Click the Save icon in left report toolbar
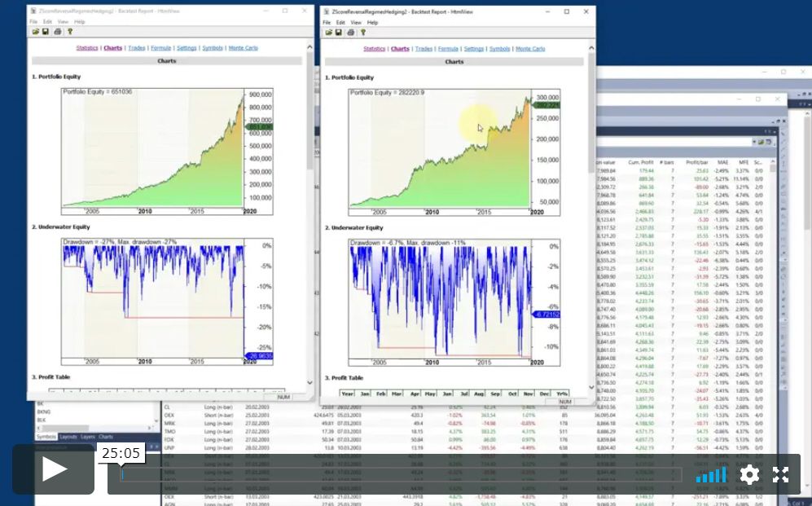 [45, 31]
